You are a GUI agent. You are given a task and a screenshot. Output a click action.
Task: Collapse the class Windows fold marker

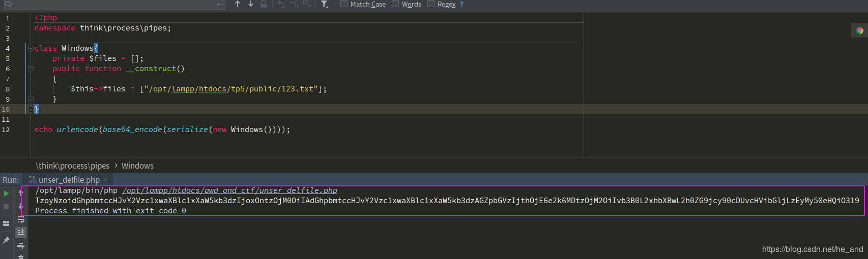point(31,48)
